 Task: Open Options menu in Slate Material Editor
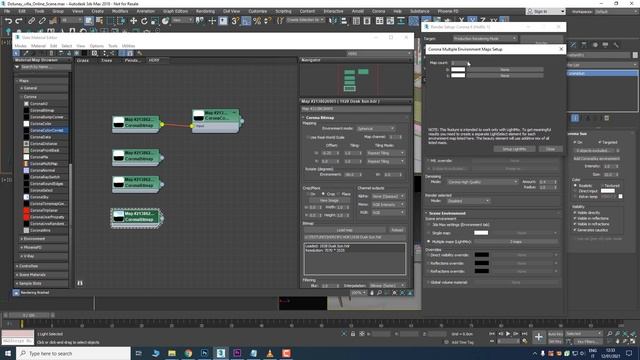(97, 46)
